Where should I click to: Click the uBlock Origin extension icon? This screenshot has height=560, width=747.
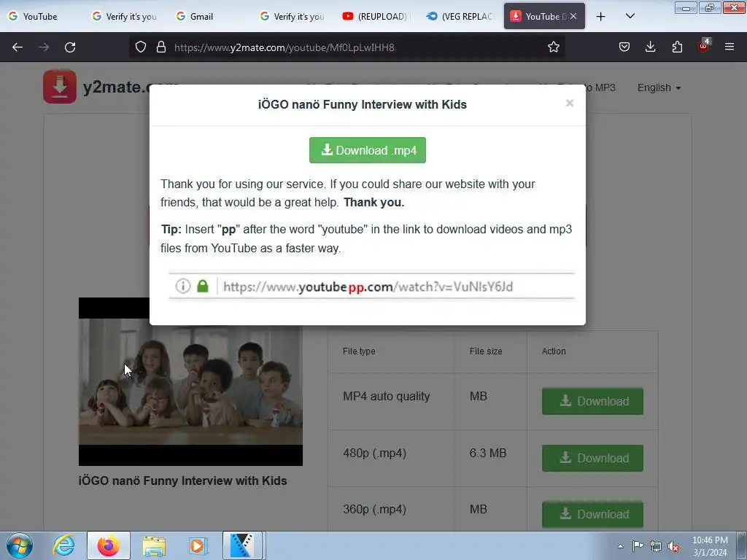(703, 46)
